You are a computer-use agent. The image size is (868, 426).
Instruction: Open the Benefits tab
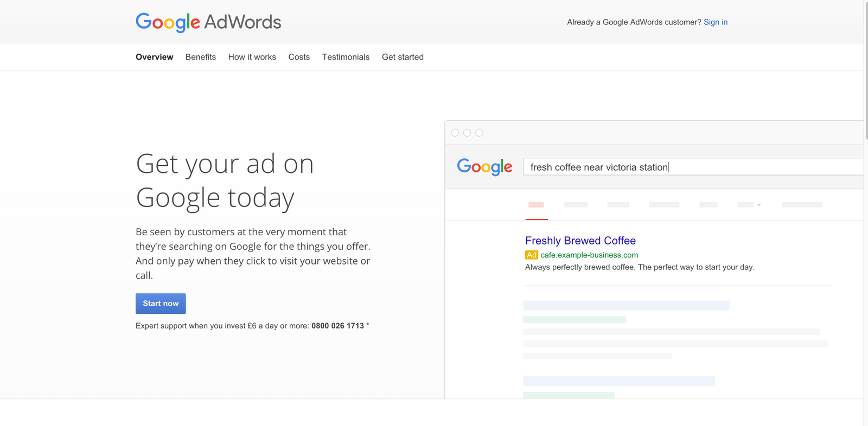[x=201, y=57]
